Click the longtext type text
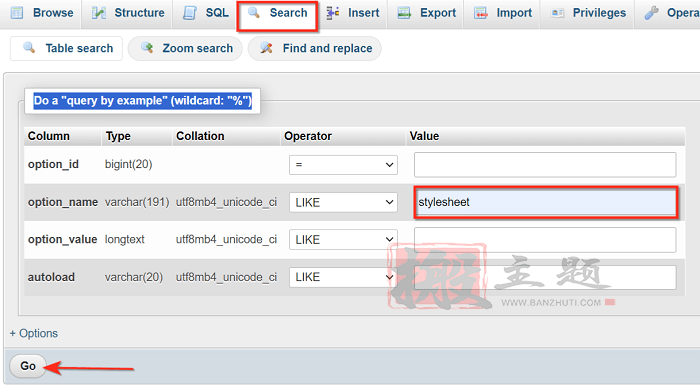 125,240
